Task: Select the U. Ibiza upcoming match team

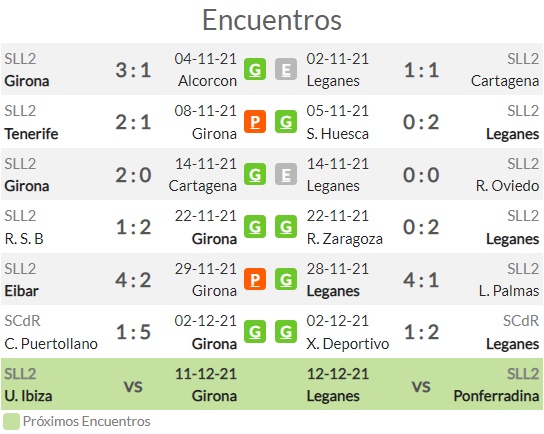Action: pos(28,396)
